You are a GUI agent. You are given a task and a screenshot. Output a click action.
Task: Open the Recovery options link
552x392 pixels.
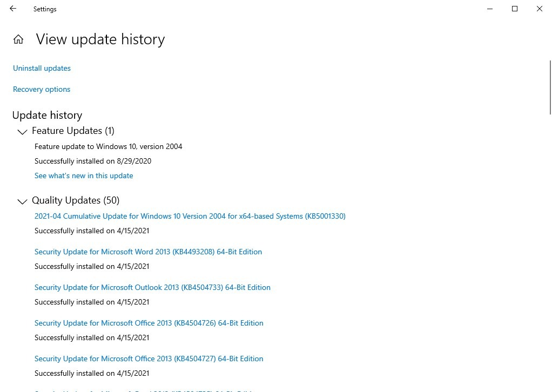pos(42,89)
